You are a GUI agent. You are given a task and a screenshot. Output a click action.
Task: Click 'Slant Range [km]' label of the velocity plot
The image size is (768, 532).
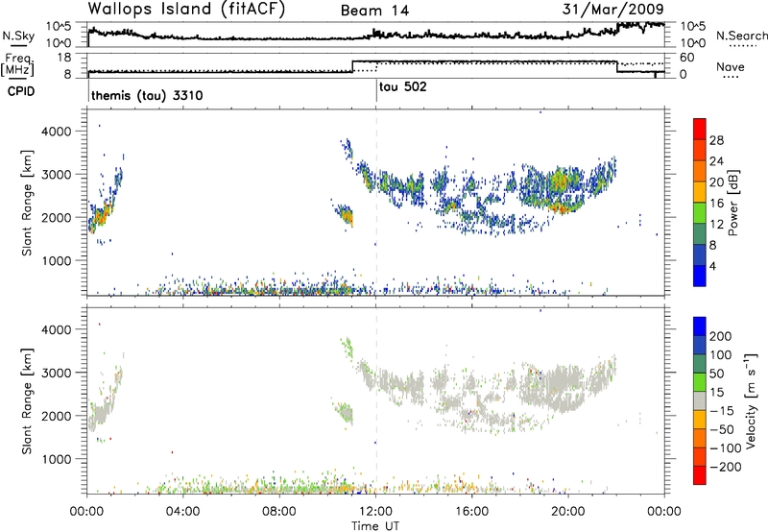pos(28,400)
